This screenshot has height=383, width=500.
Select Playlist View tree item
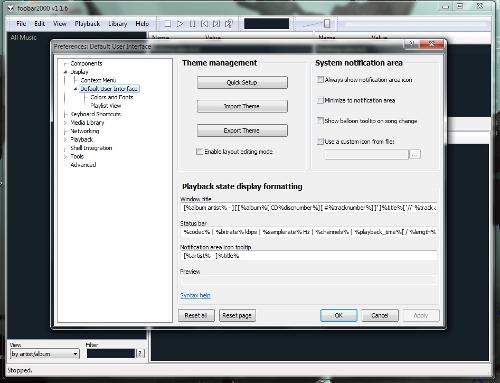click(x=106, y=106)
